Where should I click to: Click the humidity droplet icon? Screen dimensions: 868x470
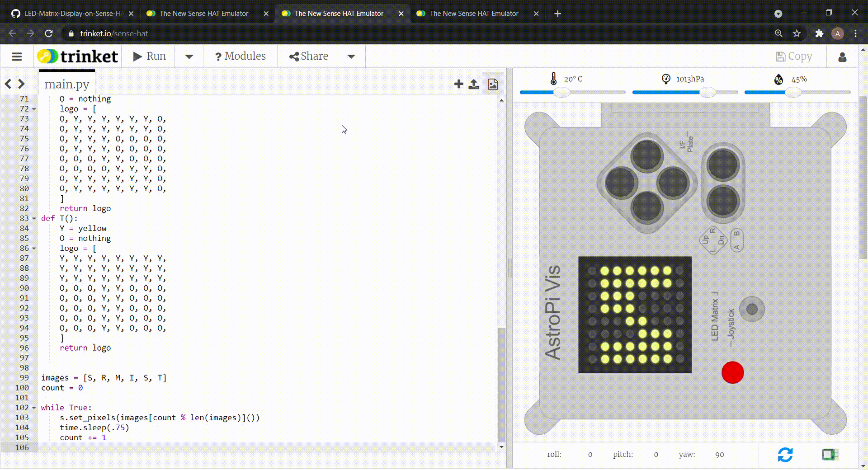pyautogui.click(x=778, y=79)
